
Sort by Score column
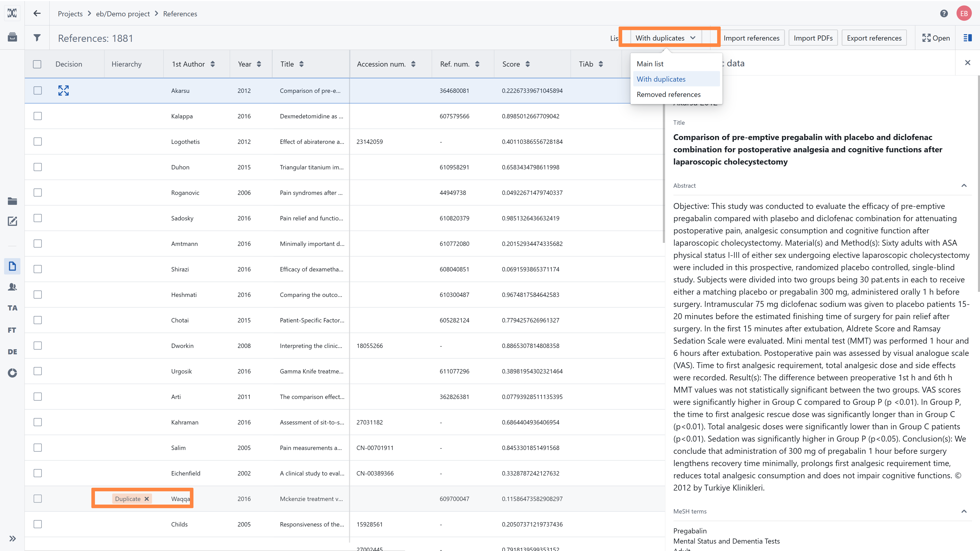(528, 64)
